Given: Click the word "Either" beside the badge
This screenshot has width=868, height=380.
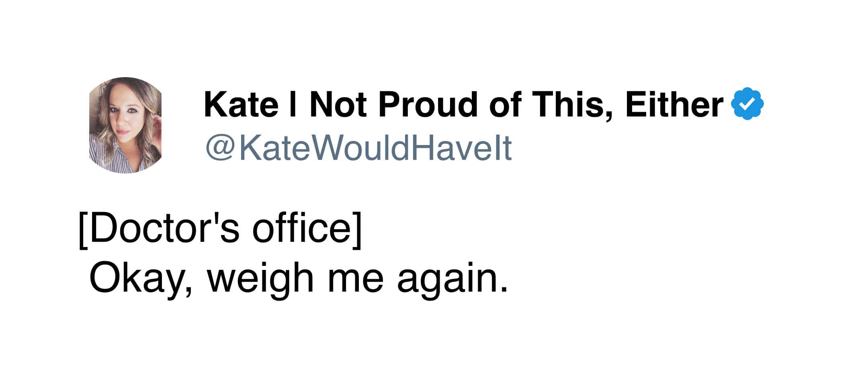Looking at the screenshot, I should tap(674, 104).
